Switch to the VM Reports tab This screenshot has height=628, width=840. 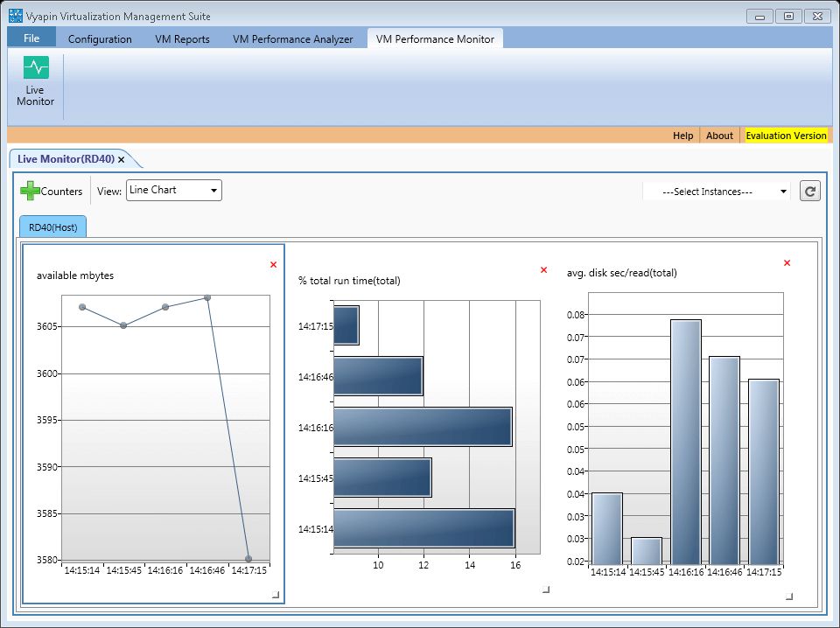point(182,38)
